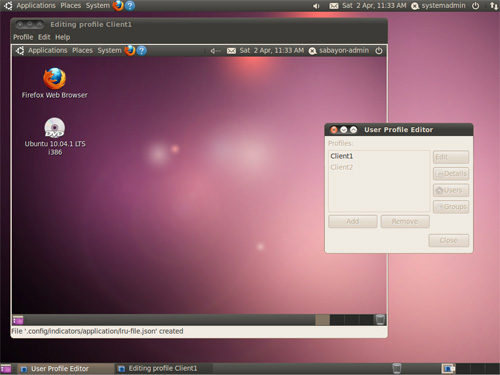Click the embedded panel date and time
This screenshot has height=375, width=500.
coord(272,50)
